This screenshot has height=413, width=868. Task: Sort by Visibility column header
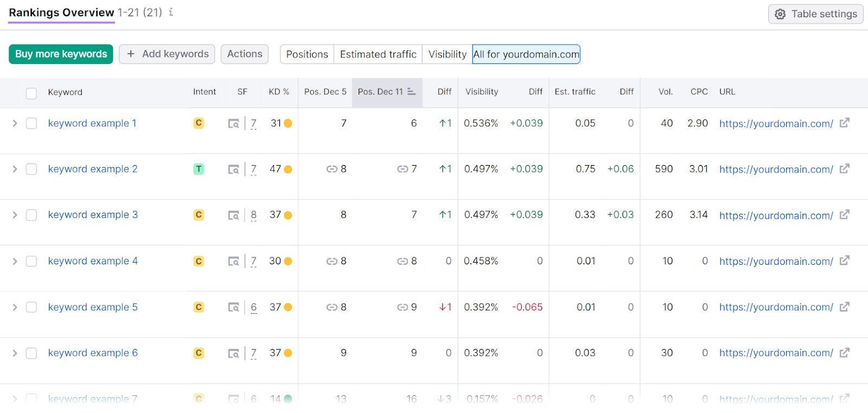coord(482,92)
